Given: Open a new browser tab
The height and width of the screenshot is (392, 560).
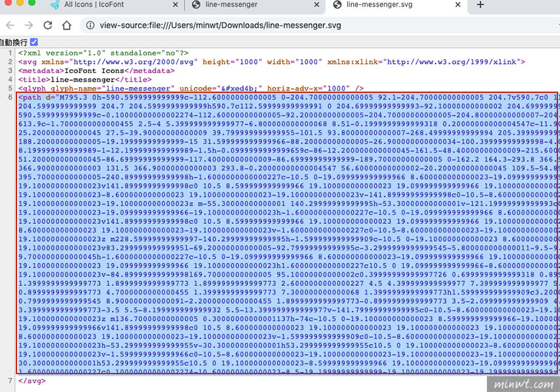Looking at the screenshot, I should click(x=480, y=5).
